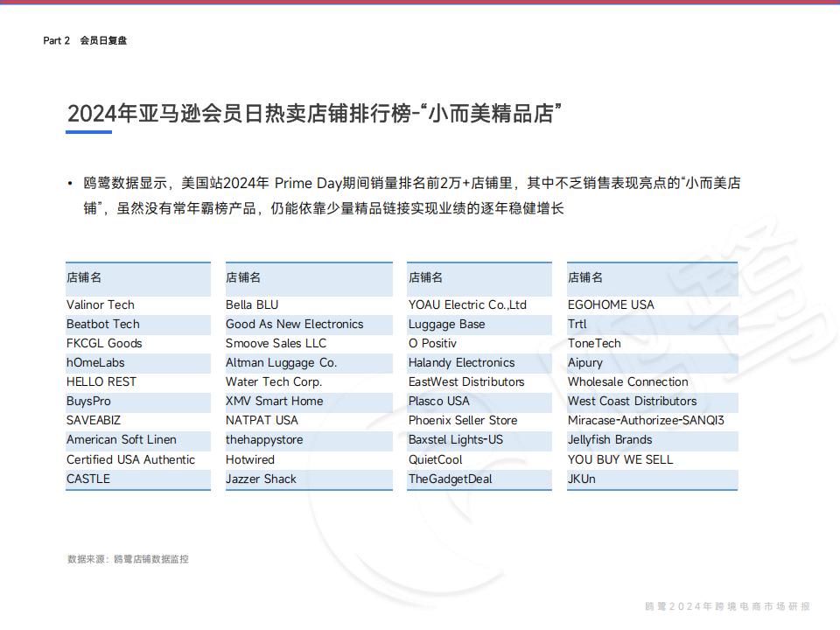Select the HELLO REST cell
Image resolution: width=840 pixels, height=630 pixels.
point(138,382)
